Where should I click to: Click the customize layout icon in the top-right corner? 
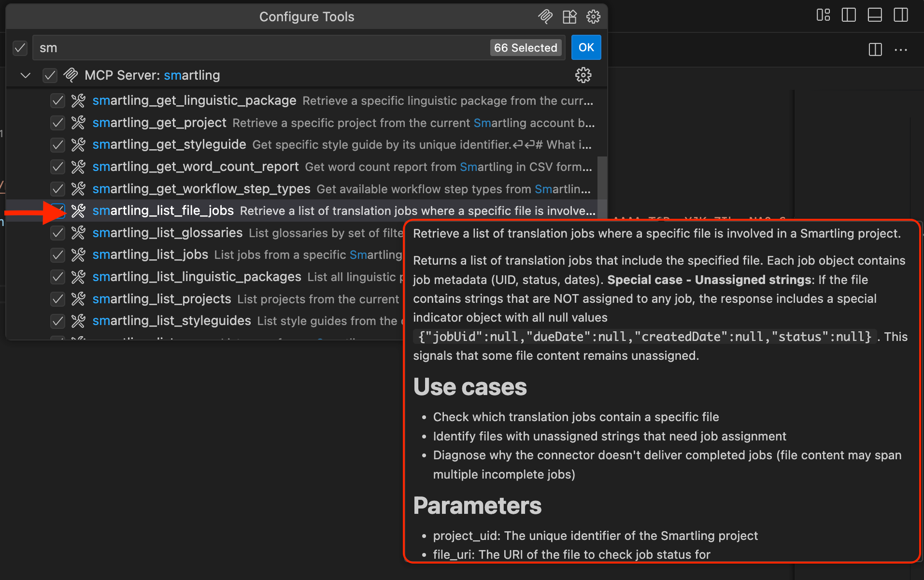pos(823,15)
